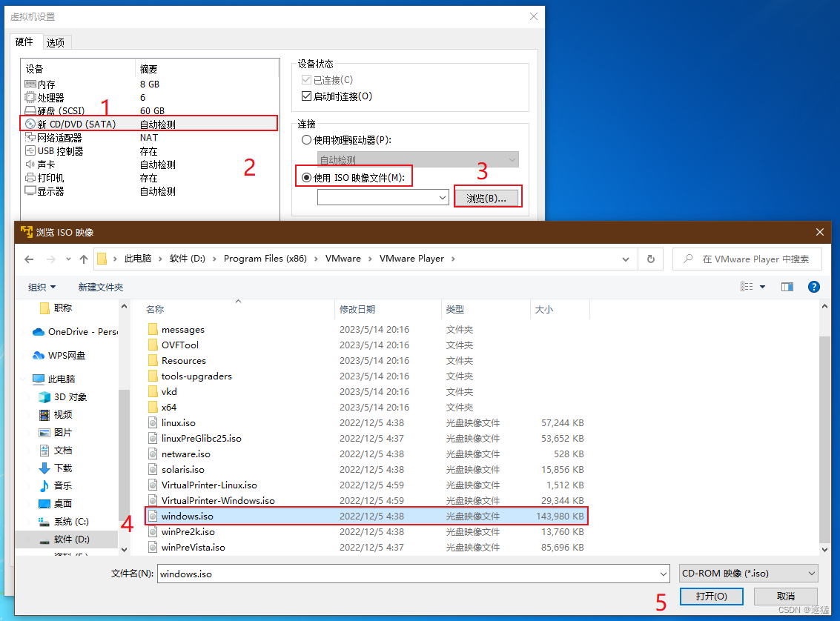This screenshot has width=840, height=621.
Task: Open the OVFTool folder
Action: [x=179, y=345]
